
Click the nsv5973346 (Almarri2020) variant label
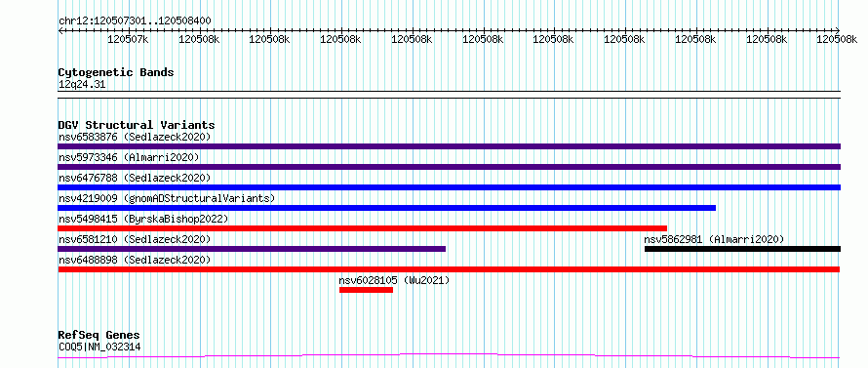129,157
